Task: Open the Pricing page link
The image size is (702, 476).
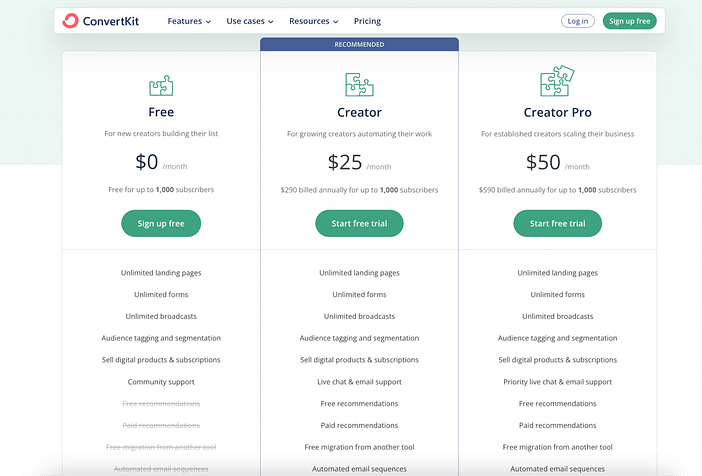Action: [x=367, y=21]
